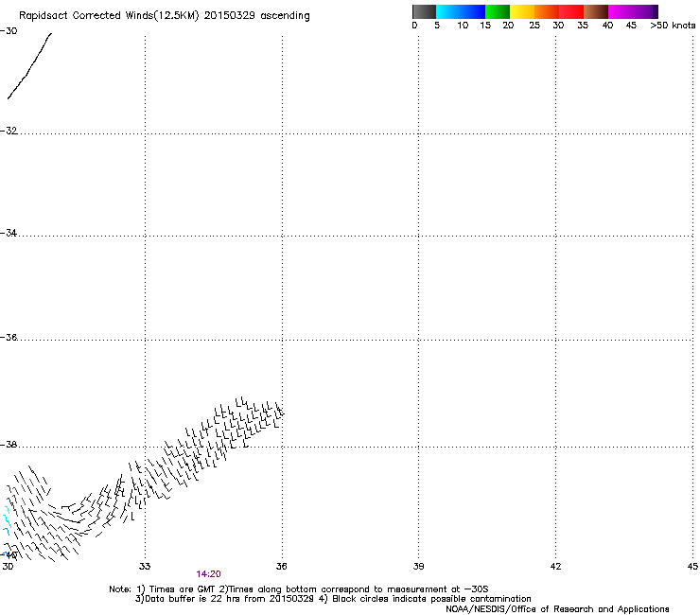The image size is (700, 615).
Task: Pick the red 30-35 knots color band
Action: pyautogui.click(x=571, y=11)
